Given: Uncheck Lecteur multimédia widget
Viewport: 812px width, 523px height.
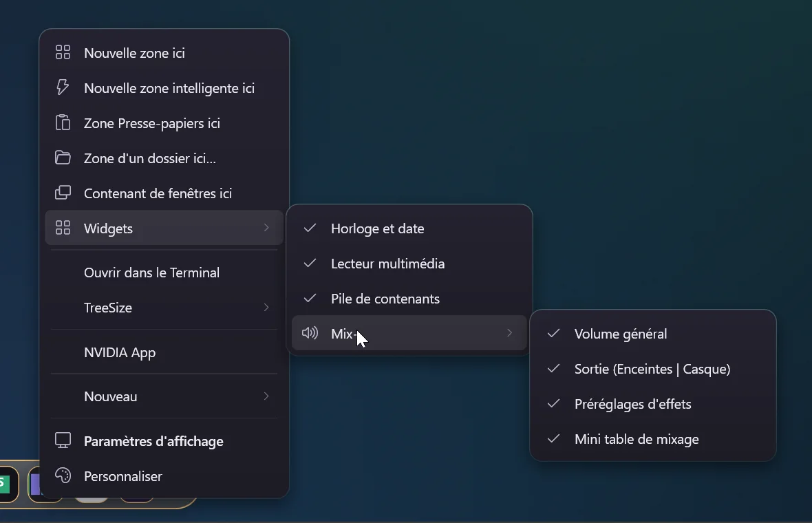Looking at the screenshot, I should pyautogui.click(x=409, y=264).
